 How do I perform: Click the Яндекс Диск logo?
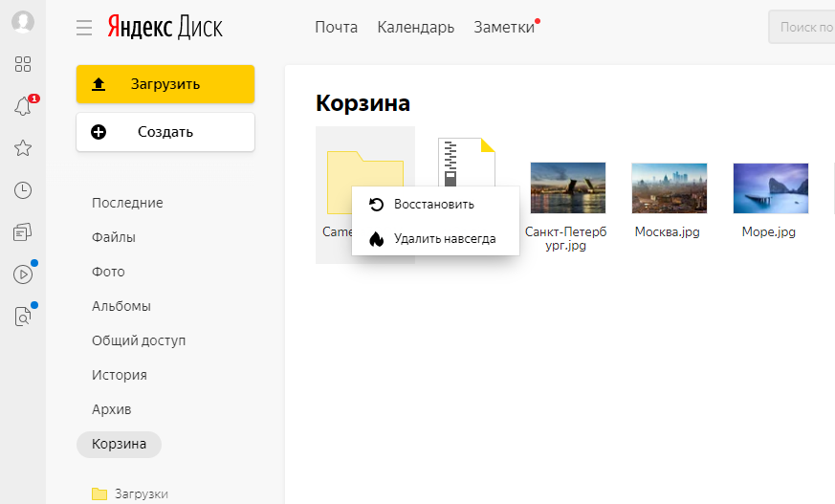[165, 27]
